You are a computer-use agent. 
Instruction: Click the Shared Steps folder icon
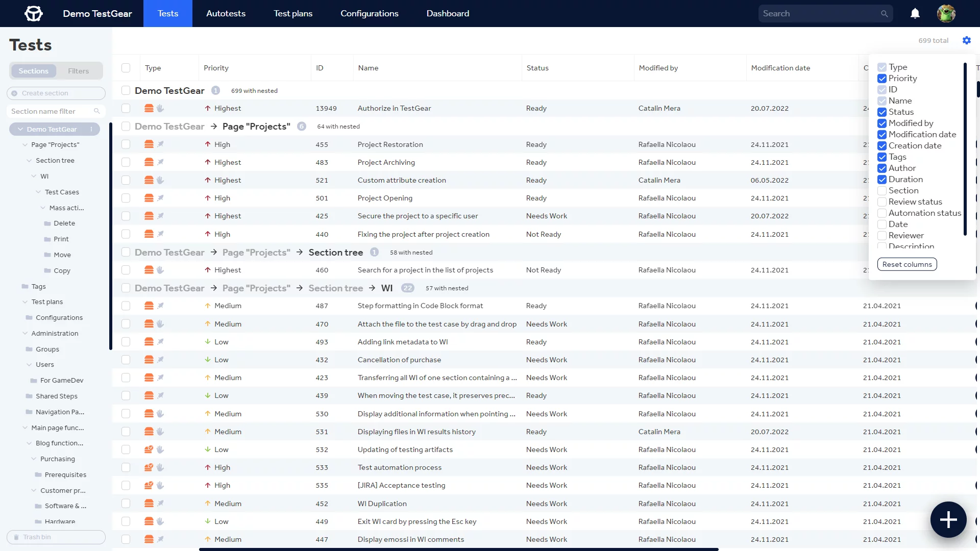pyautogui.click(x=29, y=396)
